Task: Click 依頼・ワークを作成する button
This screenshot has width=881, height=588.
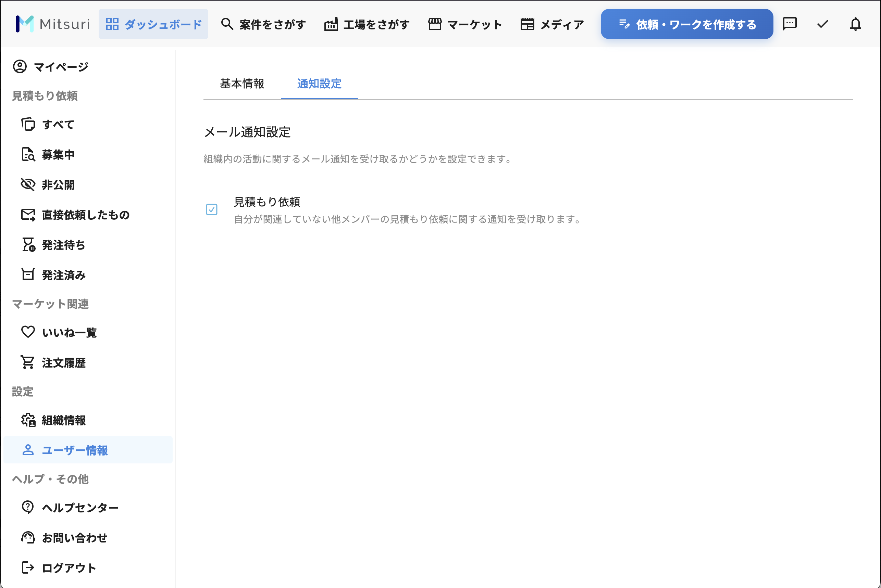Action: [687, 24]
